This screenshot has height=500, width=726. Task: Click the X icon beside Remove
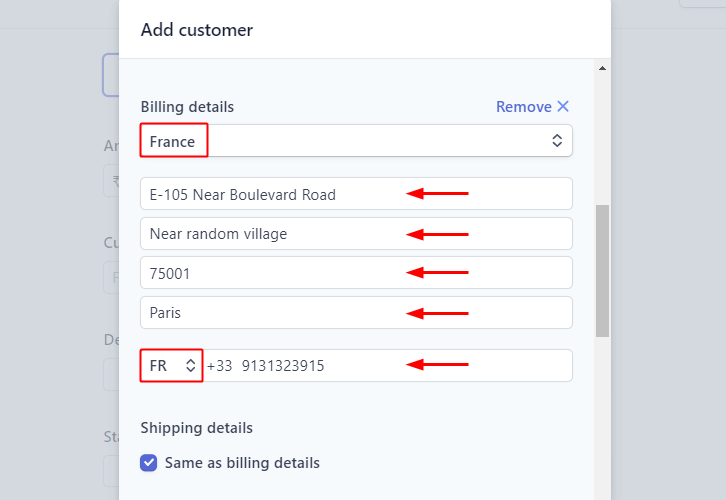point(563,107)
